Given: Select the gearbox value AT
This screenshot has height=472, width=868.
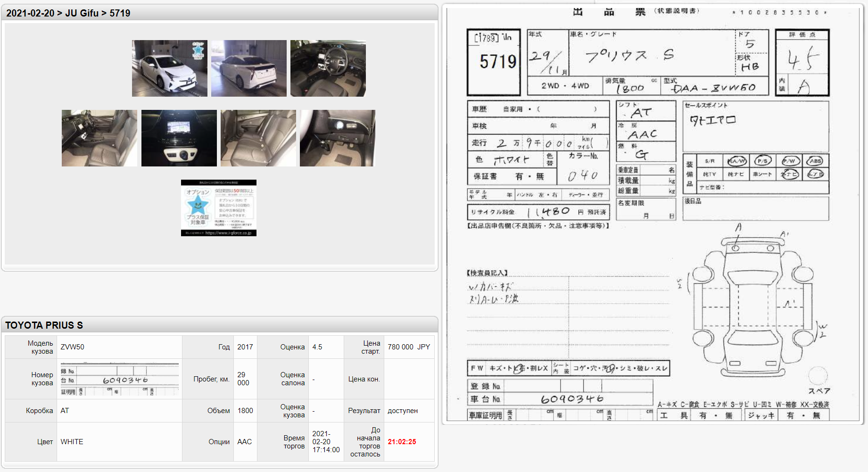Looking at the screenshot, I should 65,411.
